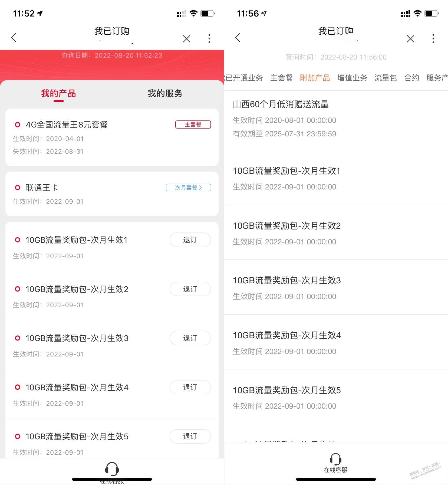Open 10GB流量奖励包-次月生效2 on the right list
The width and height of the screenshot is (448, 485).
(x=336, y=232)
